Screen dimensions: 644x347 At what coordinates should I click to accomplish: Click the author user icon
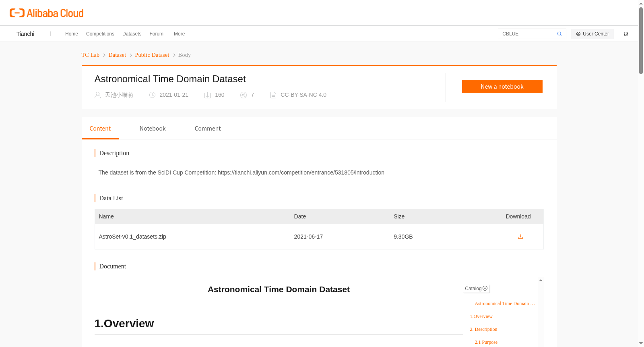[x=97, y=95]
